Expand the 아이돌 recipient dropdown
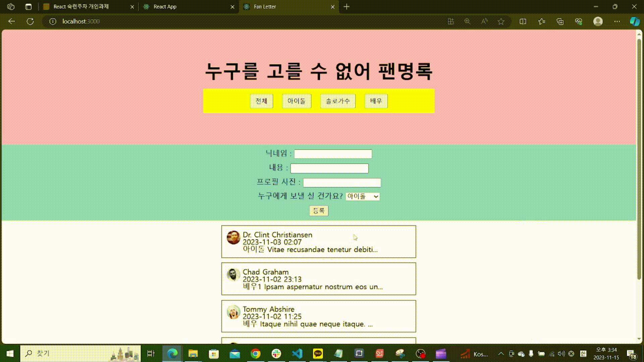 tap(363, 196)
